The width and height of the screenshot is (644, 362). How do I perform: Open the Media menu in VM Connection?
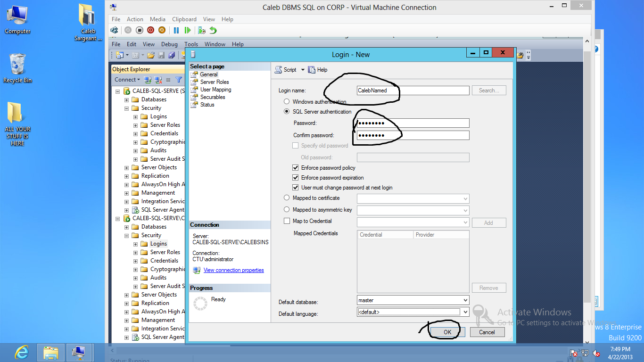[x=157, y=19]
